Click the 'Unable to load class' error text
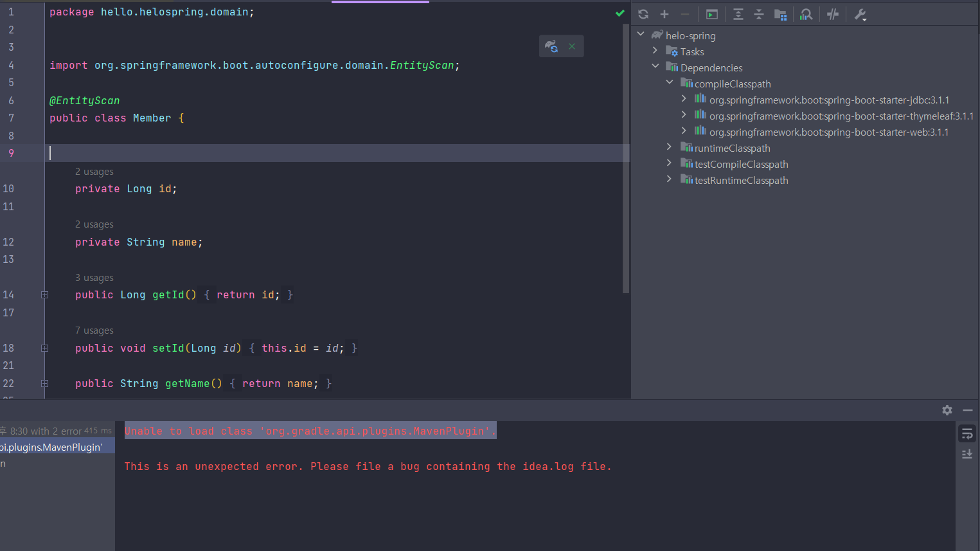The image size is (980, 551). pos(310,431)
